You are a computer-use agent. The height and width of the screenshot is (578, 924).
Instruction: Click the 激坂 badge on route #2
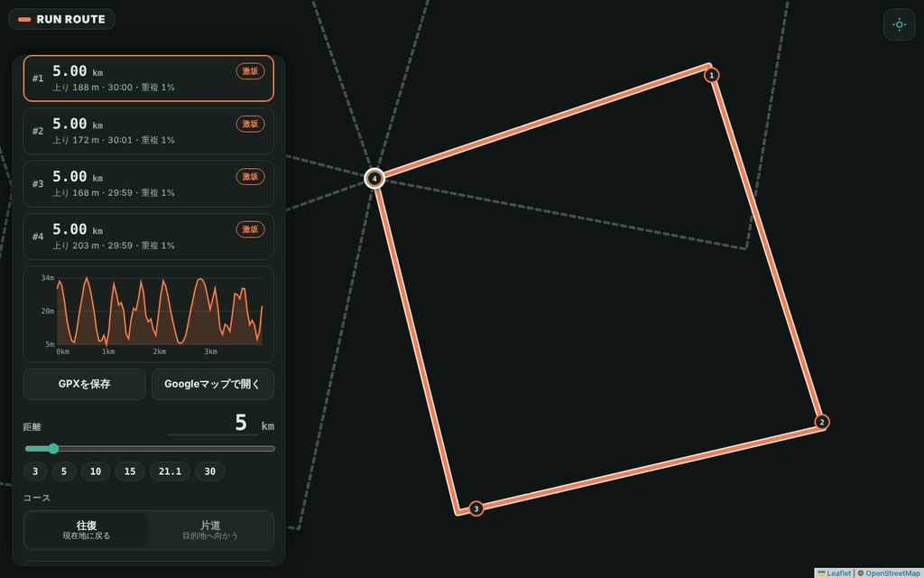[x=251, y=124]
